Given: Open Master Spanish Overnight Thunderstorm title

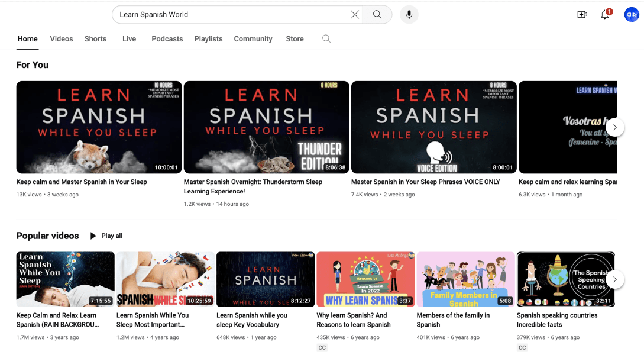Looking at the screenshot, I should pos(253,186).
